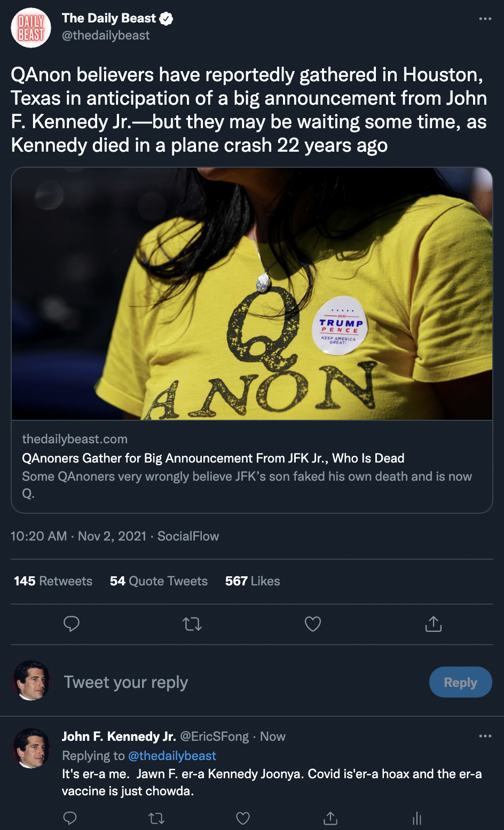This screenshot has height=830, width=504.
Task: Click The Daily Beast profile avatar
Action: 31,28
